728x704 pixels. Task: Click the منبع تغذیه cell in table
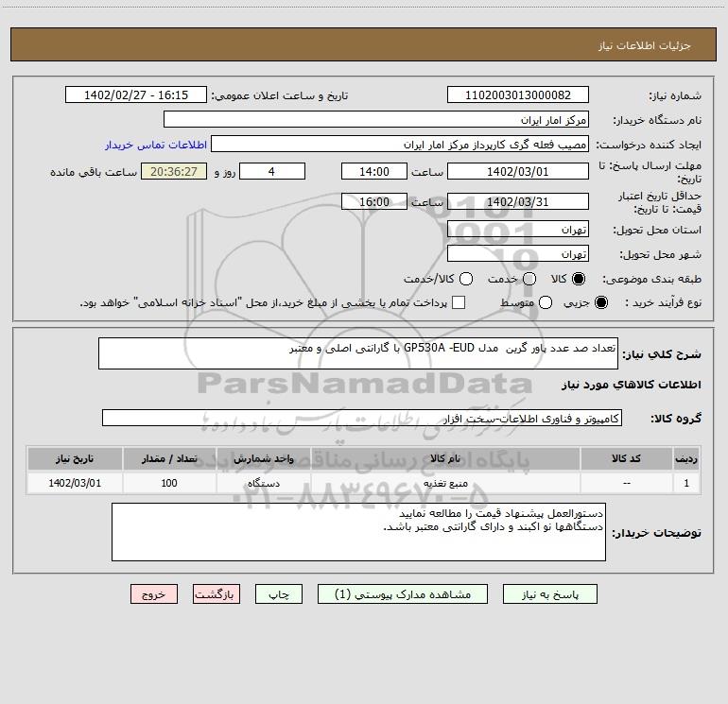(x=445, y=483)
